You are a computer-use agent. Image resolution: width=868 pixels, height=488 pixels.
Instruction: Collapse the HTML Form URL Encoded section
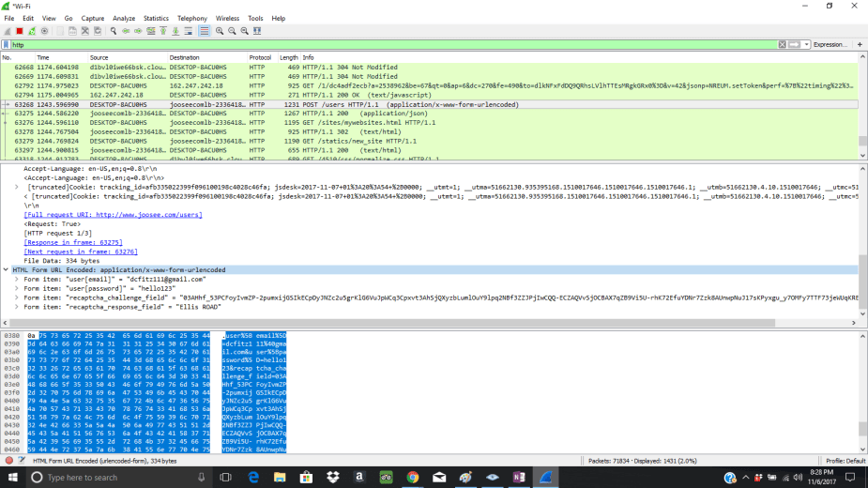(8, 269)
